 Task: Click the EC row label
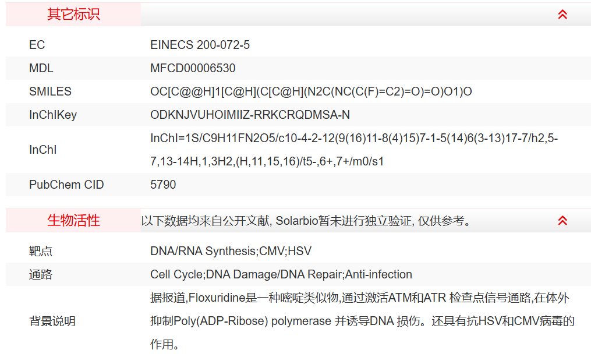tap(37, 45)
